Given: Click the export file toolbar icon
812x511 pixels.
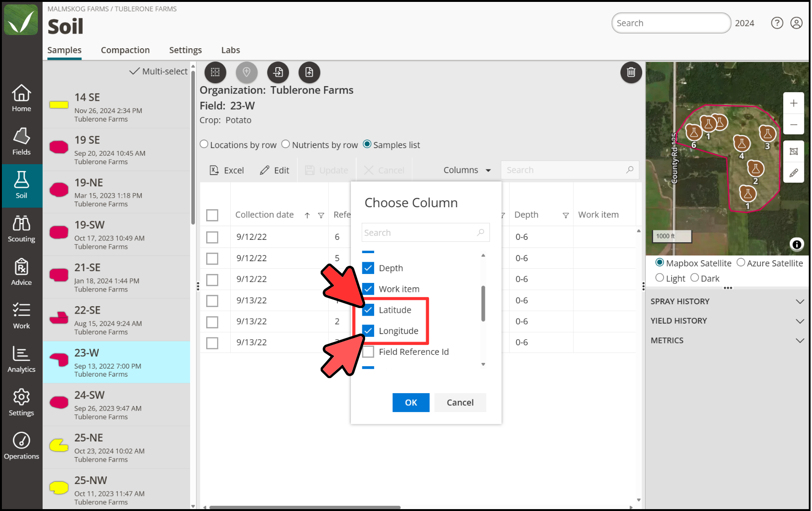Looking at the screenshot, I should click(309, 72).
